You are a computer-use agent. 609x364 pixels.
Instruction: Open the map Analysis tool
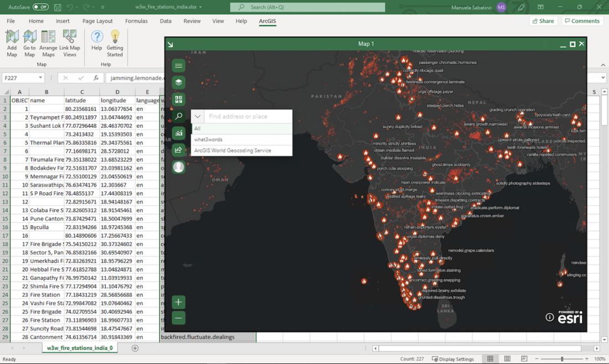tap(179, 133)
